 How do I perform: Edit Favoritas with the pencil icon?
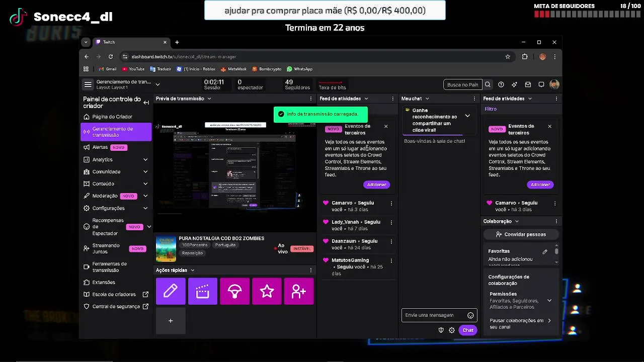[545, 251]
